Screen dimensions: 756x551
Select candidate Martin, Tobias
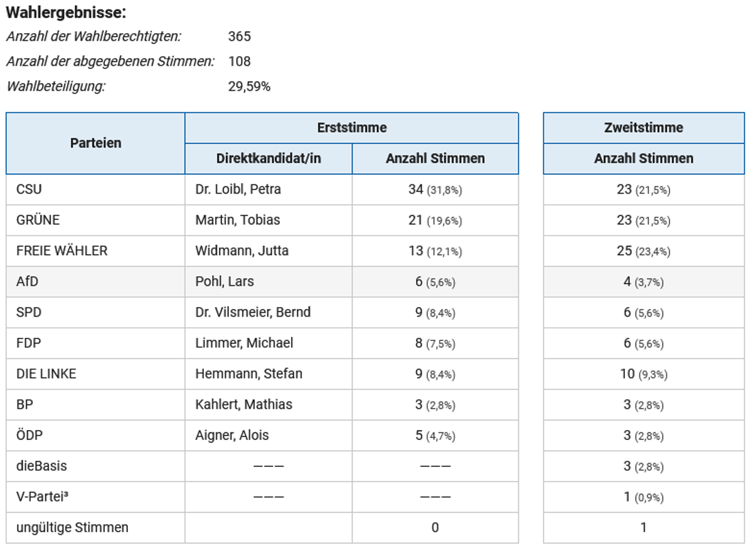point(237,220)
